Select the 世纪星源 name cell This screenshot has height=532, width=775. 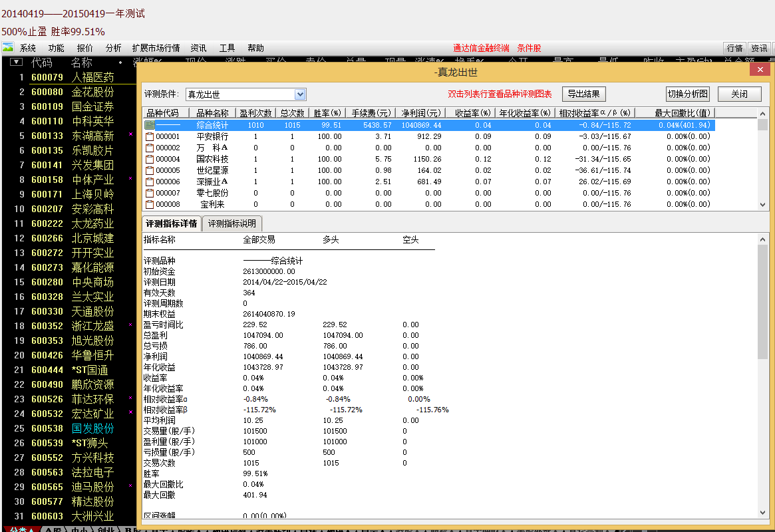point(212,170)
